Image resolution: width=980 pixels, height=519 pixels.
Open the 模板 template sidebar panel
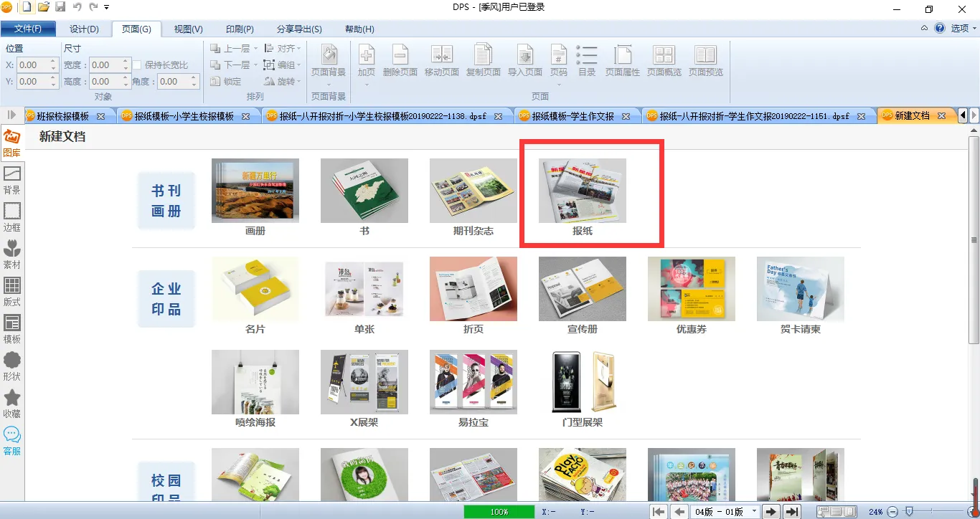click(x=12, y=330)
